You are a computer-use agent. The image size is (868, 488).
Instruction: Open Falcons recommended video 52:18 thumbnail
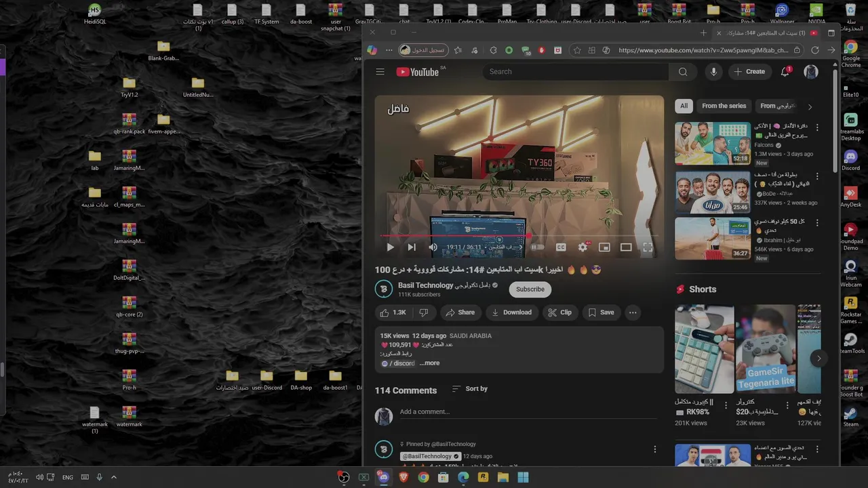(713, 143)
